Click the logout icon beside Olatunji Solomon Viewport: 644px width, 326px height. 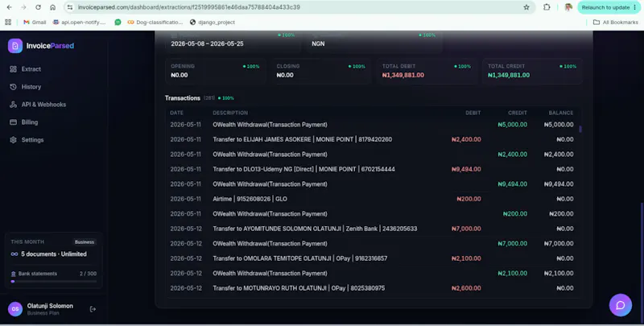coord(93,309)
